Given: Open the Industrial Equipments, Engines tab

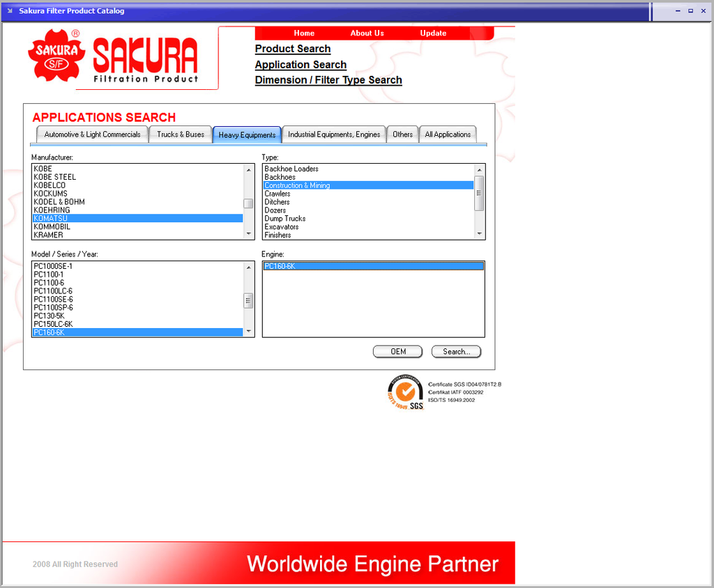Looking at the screenshot, I should coord(334,134).
